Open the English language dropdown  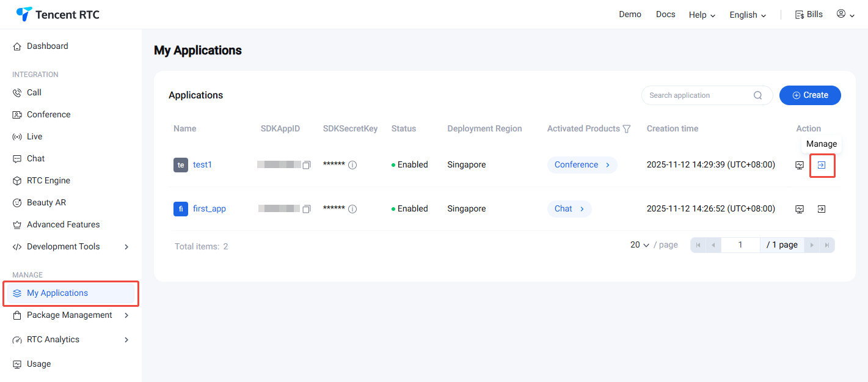748,15
